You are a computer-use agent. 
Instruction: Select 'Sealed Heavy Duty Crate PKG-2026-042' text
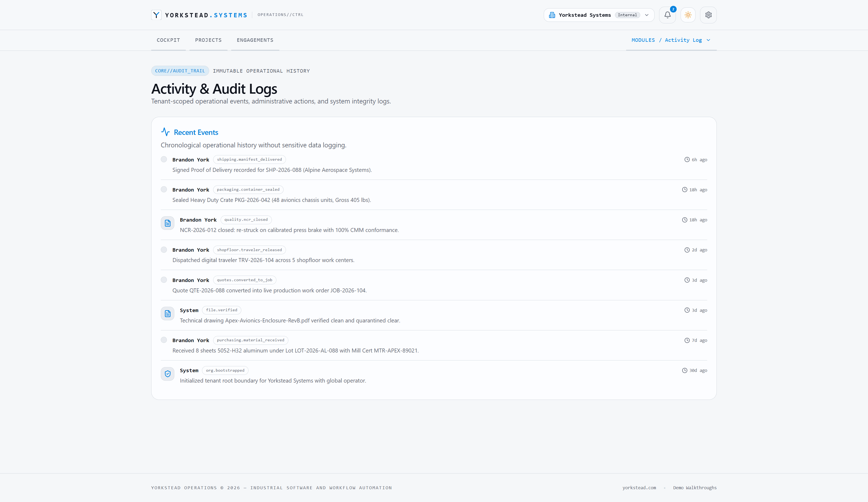click(x=272, y=200)
